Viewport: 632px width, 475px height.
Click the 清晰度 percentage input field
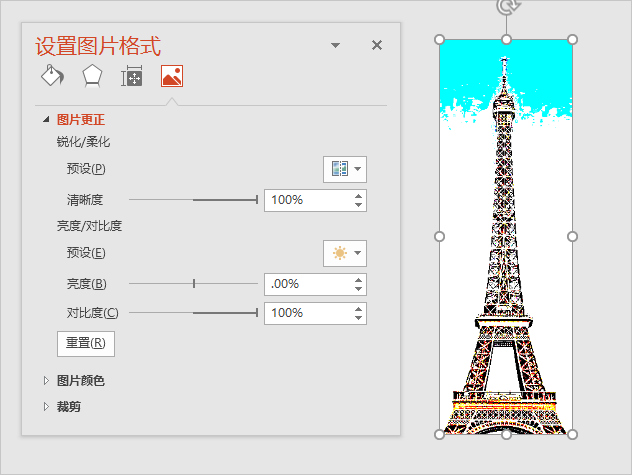pyautogui.click(x=308, y=200)
